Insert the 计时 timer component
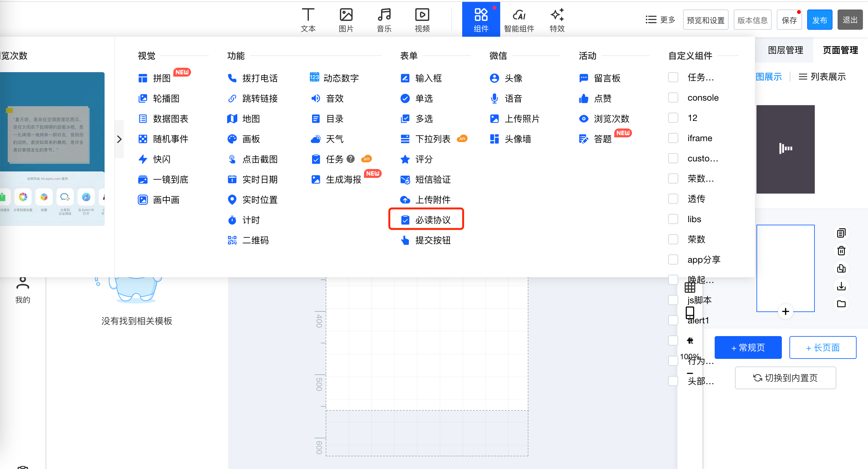 [244, 220]
